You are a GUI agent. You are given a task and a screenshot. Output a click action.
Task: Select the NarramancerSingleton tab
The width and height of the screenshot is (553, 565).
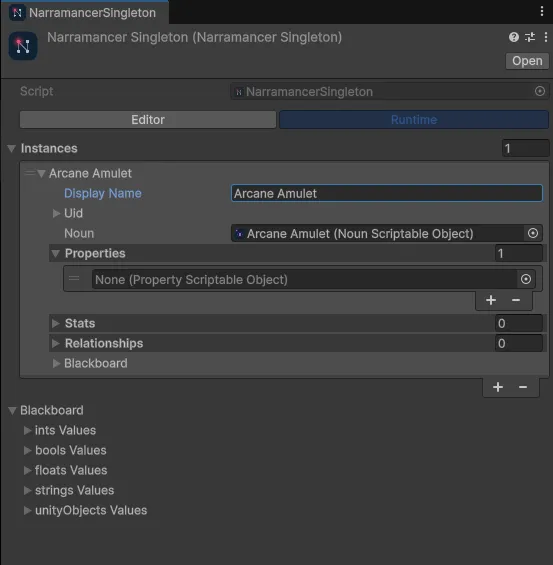point(85,13)
